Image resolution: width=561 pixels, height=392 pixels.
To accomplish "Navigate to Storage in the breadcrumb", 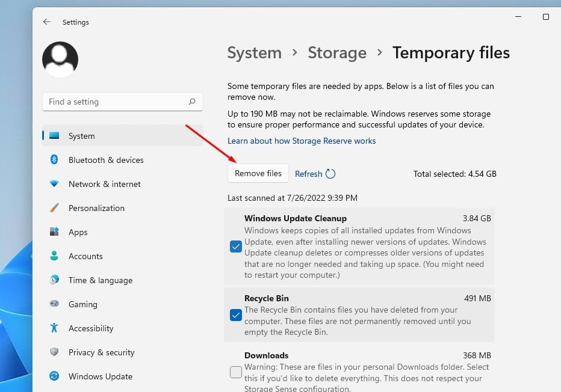I will click(x=337, y=53).
